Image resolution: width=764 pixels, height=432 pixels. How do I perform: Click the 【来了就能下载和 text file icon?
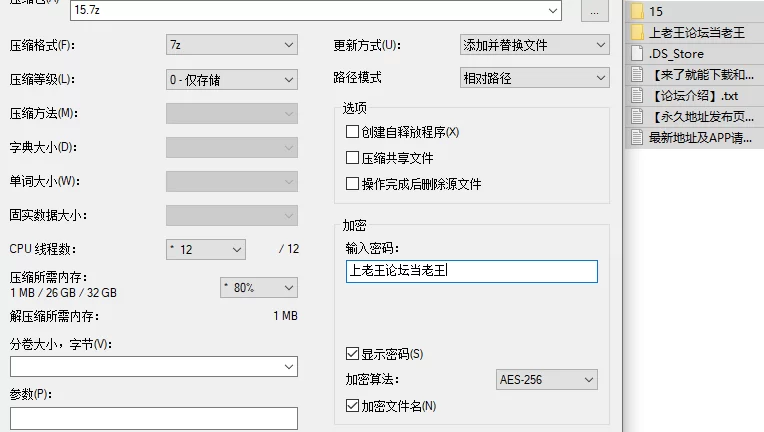[637, 74]
